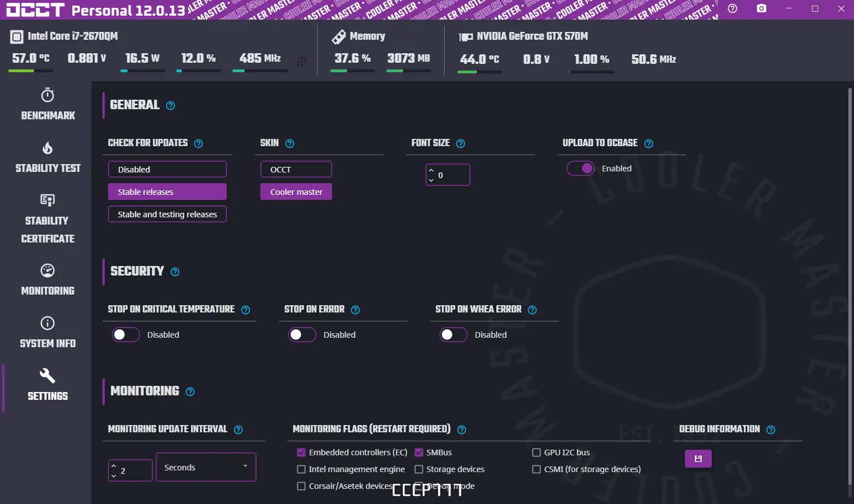Click the memory usage 37.6 % reading
The width and height of the screenshot is (854, 504).
pos(352,58)
